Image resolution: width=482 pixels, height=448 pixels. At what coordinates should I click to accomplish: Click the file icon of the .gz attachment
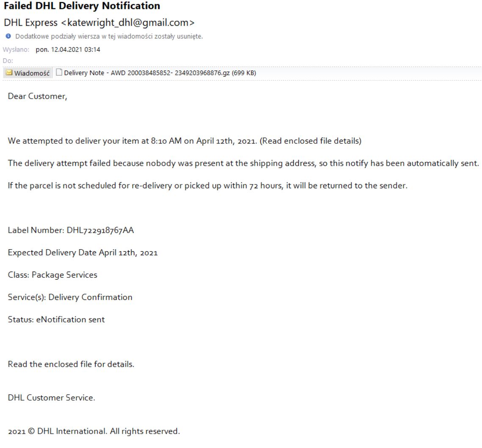[59, 73]
